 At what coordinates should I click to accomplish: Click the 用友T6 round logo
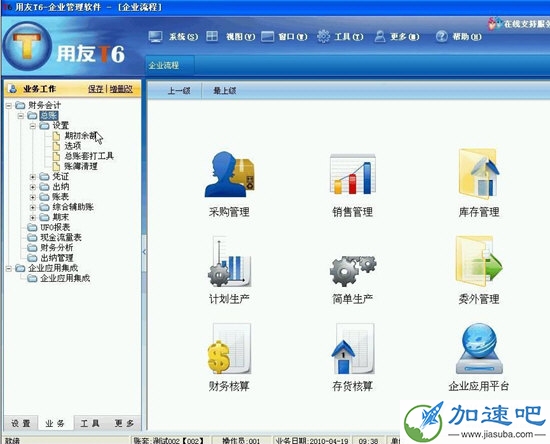(27, 46)
